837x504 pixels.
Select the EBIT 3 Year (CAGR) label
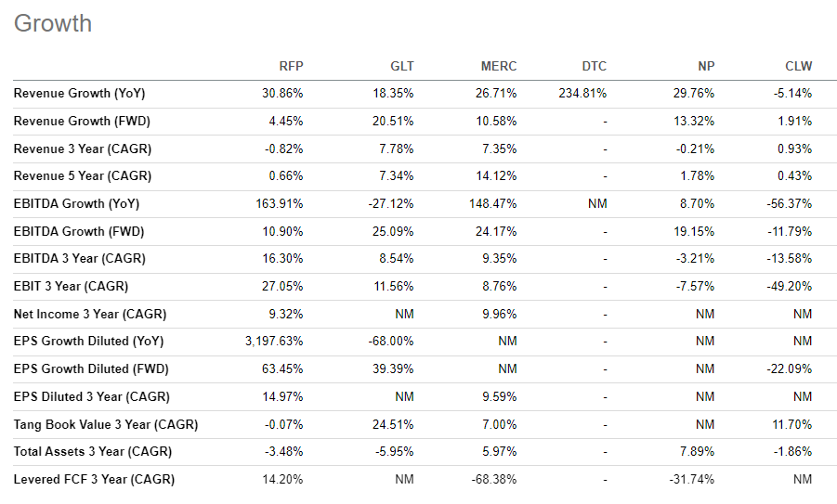71,287
